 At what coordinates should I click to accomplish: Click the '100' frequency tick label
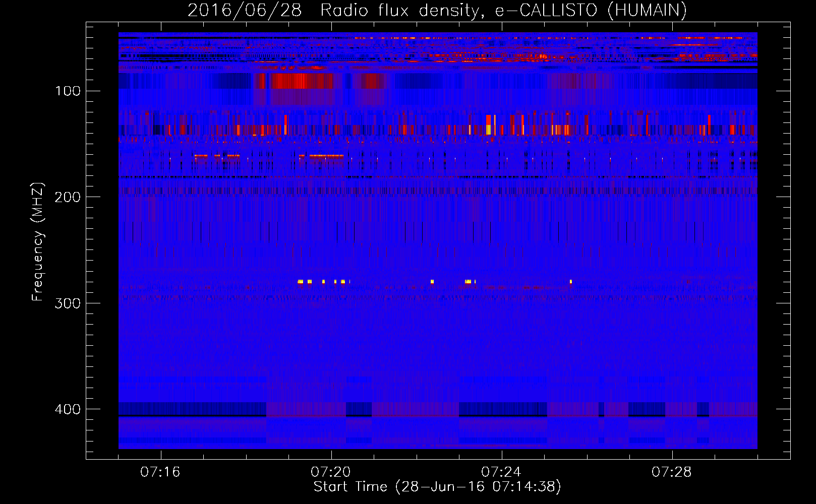point(68,91)
